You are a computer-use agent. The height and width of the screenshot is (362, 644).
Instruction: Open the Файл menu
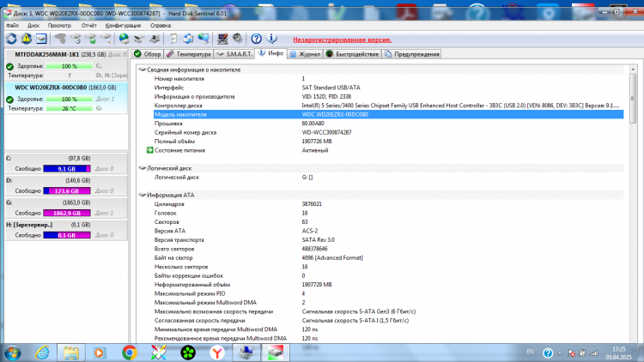pyautogui.click(x=12, y=26)
